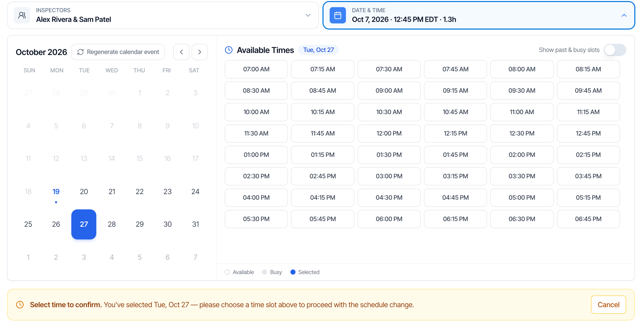
Task: Choose the 02:00 PM time slot
Action: point(522,155)
